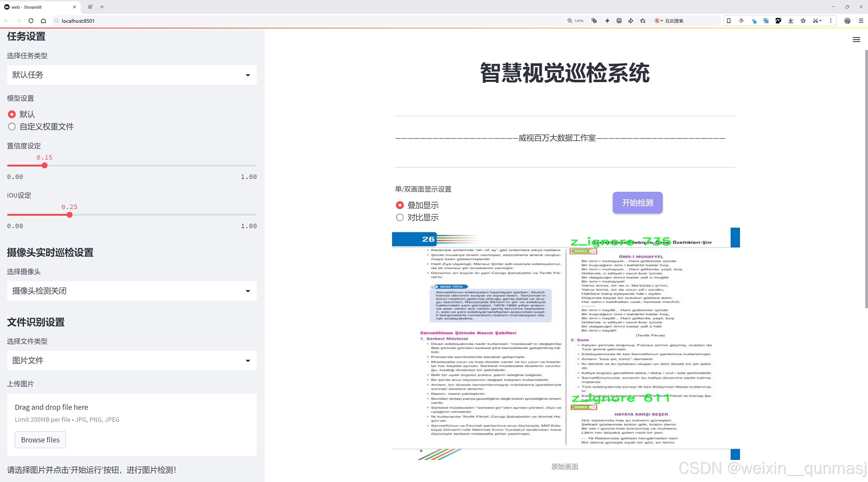Screen dimensions: 868x482
Task: Choose the 叠加显示 radio option
Action: tap(400, 205)
